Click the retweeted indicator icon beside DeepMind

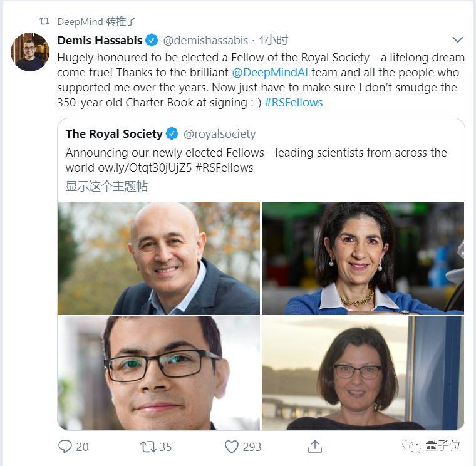[44, 21]
